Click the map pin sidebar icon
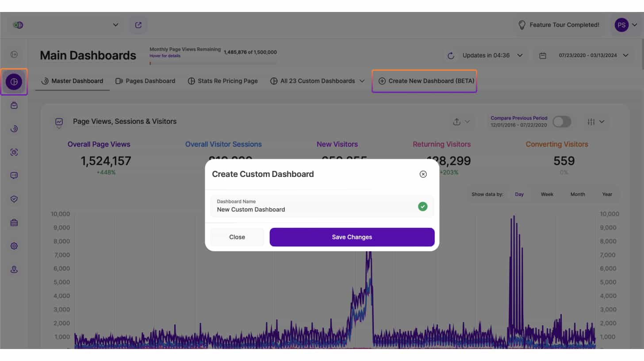The image size is (644, 361). [x=14, y=269]
